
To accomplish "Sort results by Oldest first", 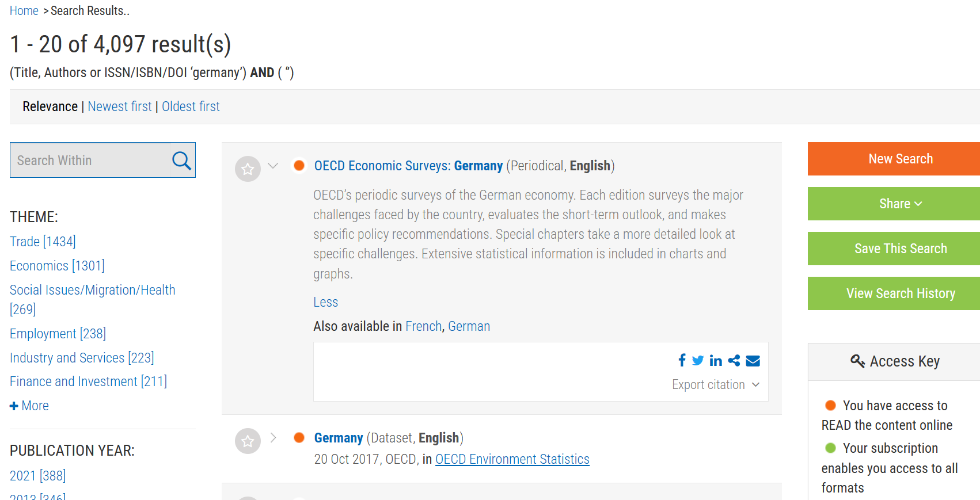I will click(191, 107).
